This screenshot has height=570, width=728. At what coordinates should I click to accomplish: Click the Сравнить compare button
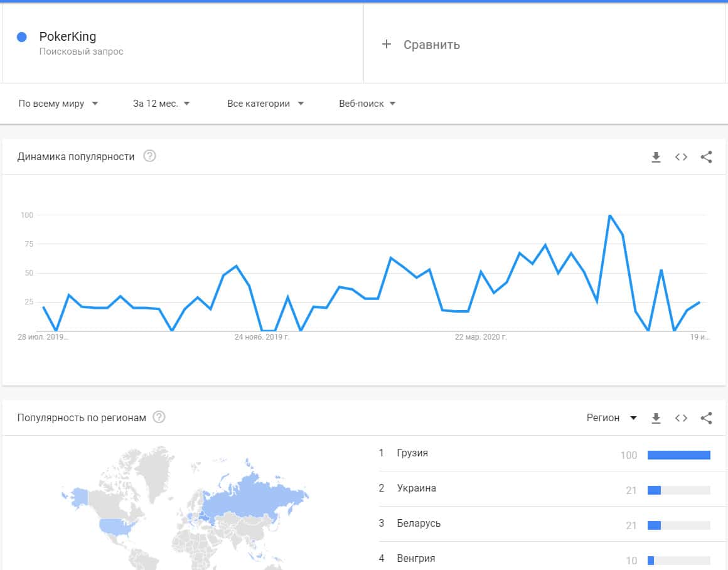tap(432, 45)
